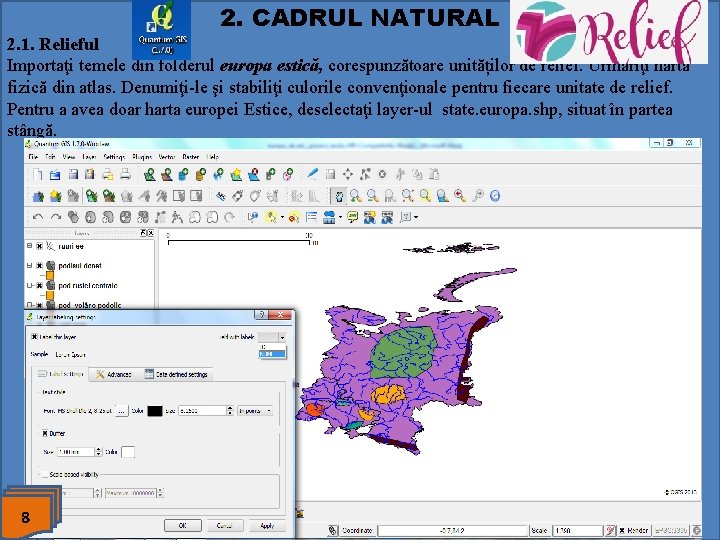Switch to the Data defined settings tab
720x540 pixels.
[176, 374]
